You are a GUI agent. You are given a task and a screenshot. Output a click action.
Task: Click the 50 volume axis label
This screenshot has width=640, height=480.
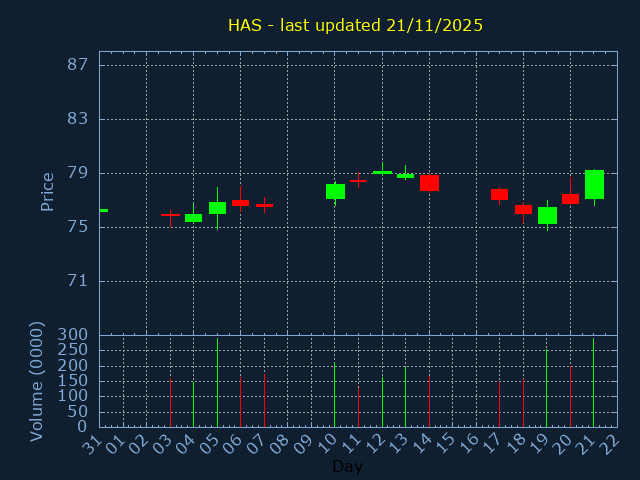(x=78, y=411)
